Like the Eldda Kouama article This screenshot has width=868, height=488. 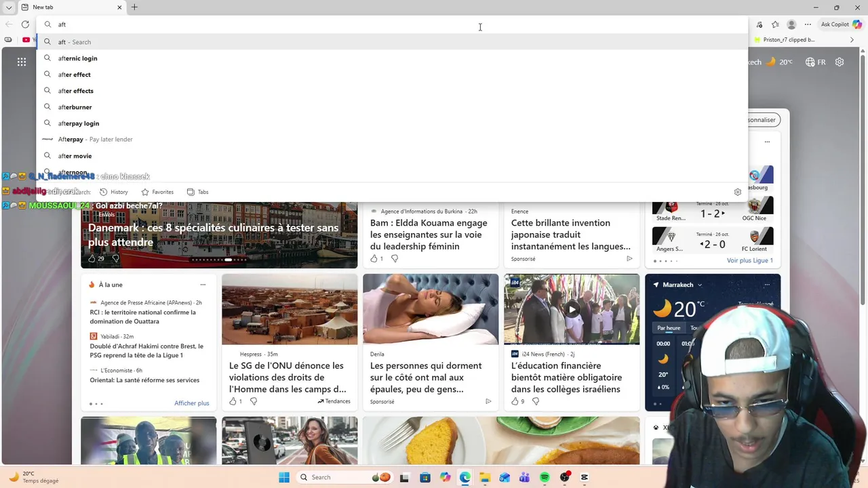click(x=374, y=258)
